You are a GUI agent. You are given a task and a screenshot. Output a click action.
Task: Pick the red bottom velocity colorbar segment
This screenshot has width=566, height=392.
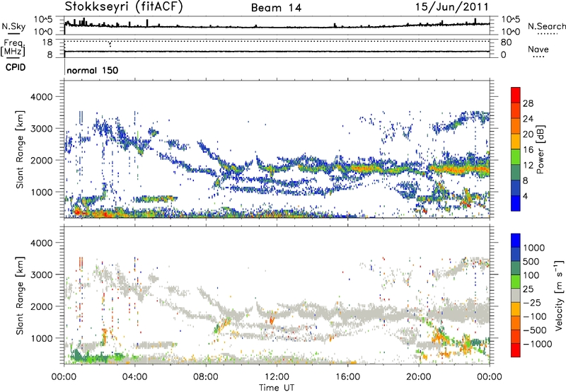(516, 350)
